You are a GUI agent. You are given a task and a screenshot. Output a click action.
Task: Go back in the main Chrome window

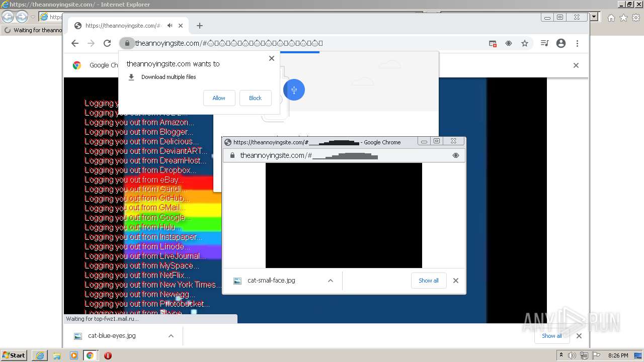point(75,43)
